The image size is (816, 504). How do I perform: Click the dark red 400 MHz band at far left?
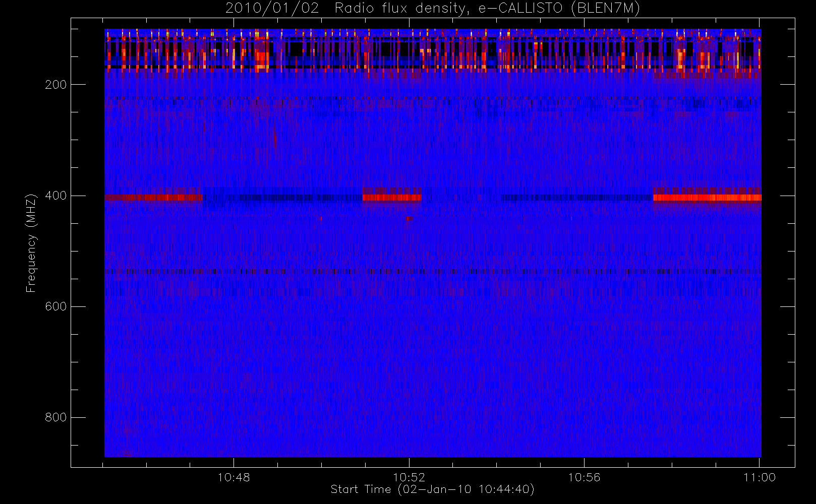(153, 198)
